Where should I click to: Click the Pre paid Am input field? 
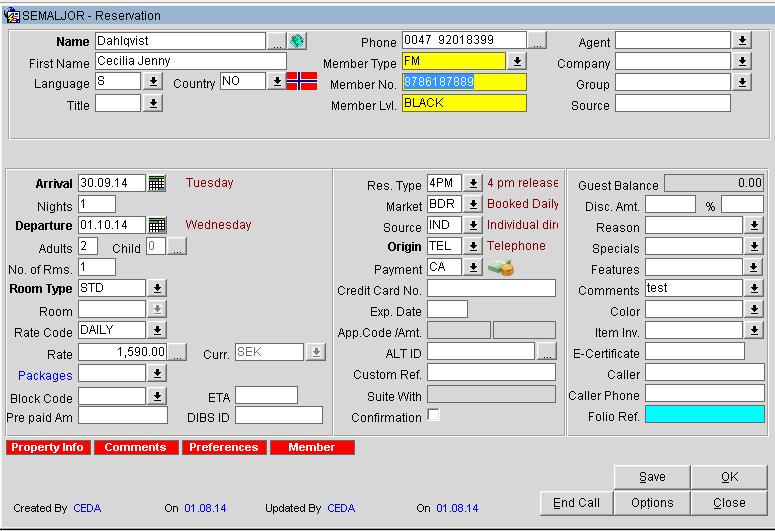click(123, 415)
